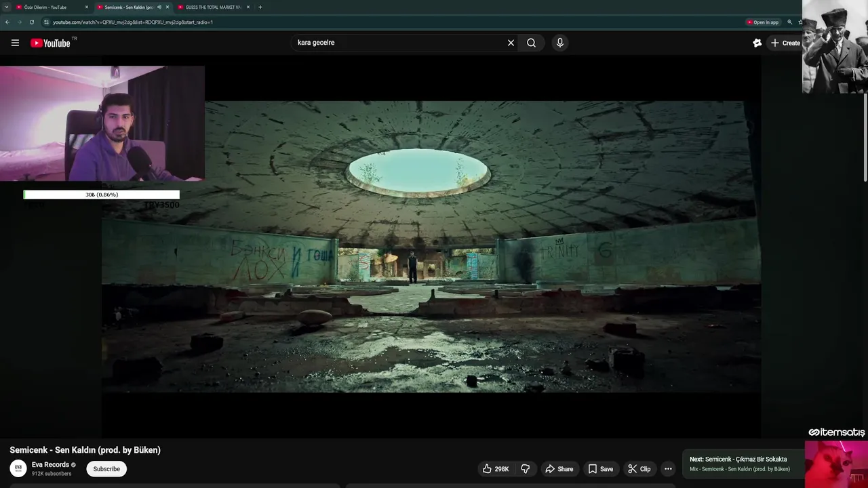Open the Eva Records channel avatar
The width and height of the screenshot is (868, 488).
coord(18,468)
